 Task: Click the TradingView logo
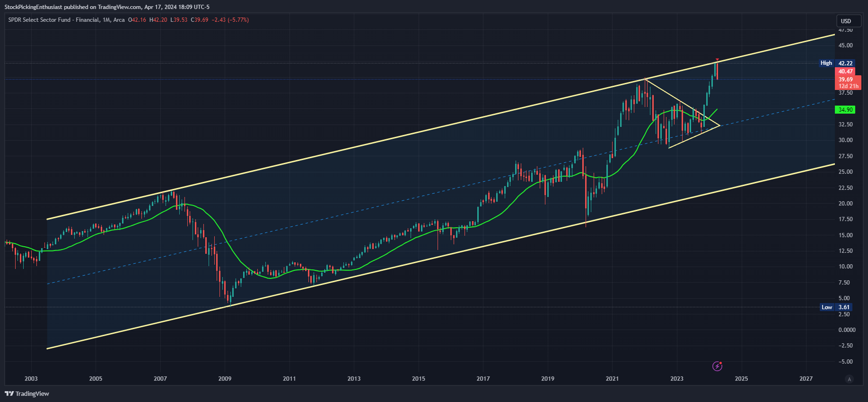27,393
